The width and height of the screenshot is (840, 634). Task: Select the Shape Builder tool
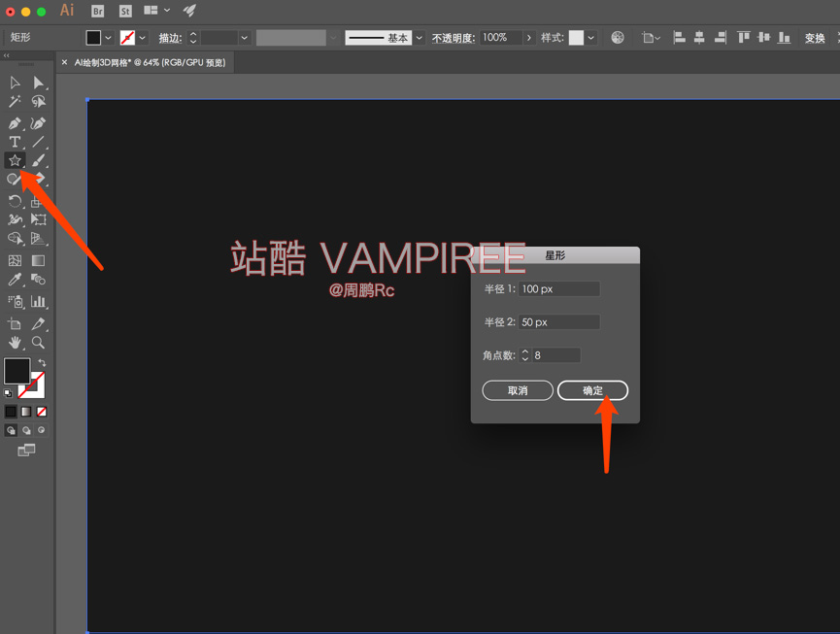point(15,238)
